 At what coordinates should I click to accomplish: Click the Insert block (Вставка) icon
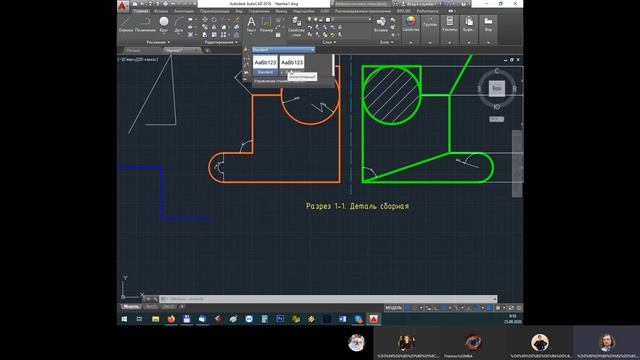pyautogui.click(x=381, y=24)
